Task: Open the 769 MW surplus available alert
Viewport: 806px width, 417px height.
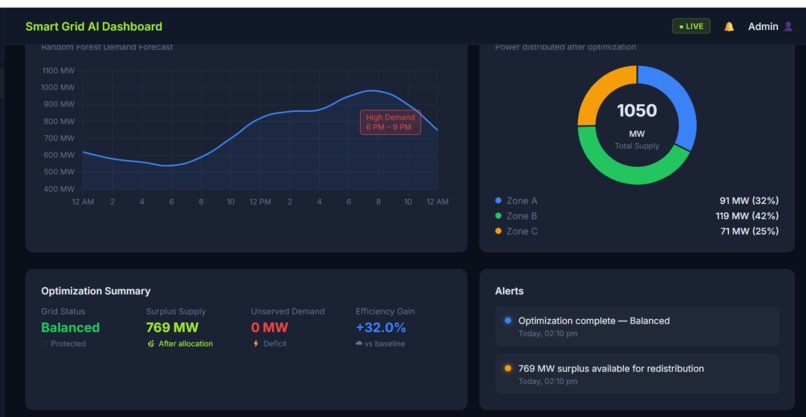Action: (x=637, y=374)
